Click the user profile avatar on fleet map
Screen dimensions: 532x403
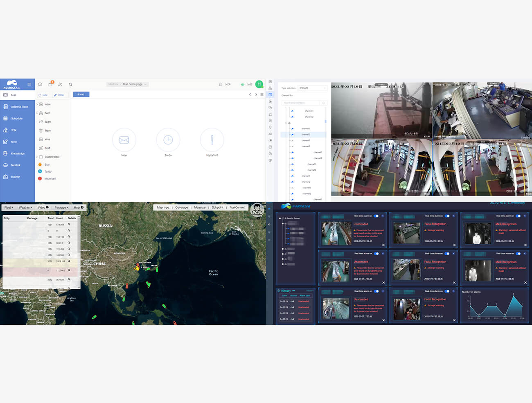257,209
